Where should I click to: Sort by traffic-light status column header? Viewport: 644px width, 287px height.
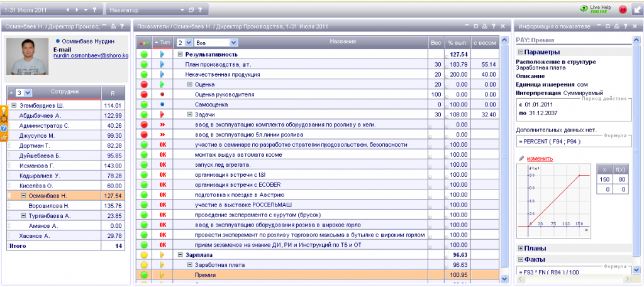pyautogui.click(x=144, y=42)
